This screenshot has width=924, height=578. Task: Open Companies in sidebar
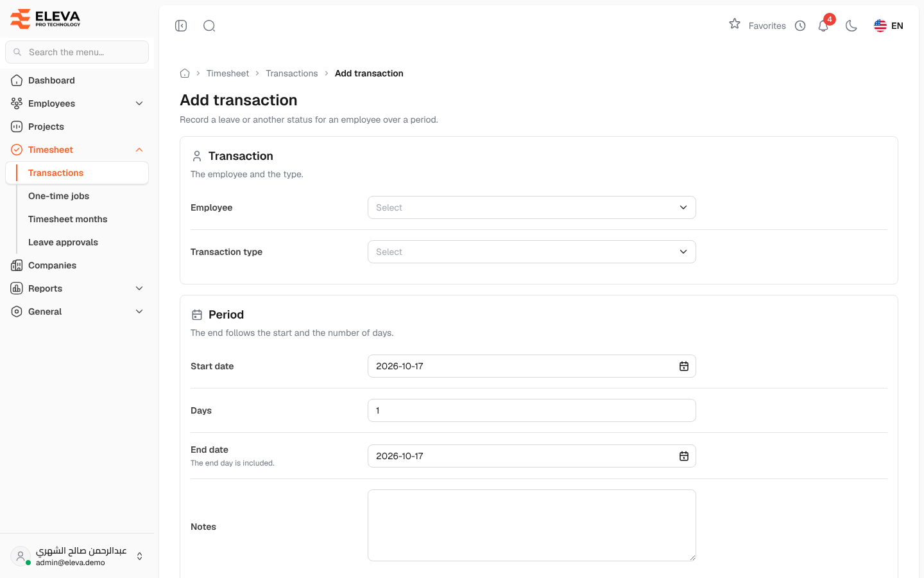coord(77,265)
